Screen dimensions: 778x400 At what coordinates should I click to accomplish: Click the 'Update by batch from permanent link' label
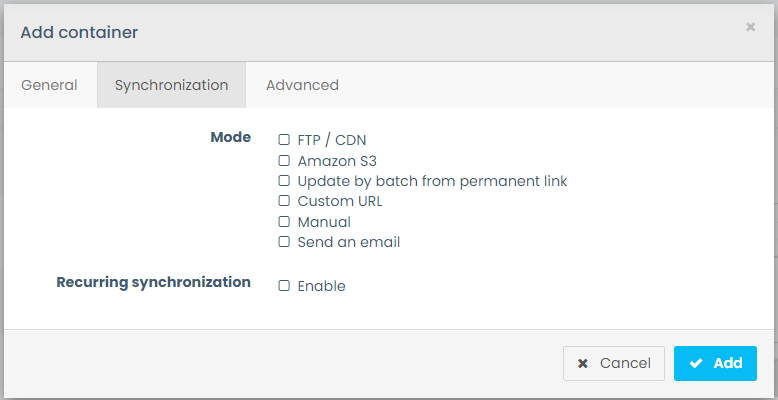[x=432, y=181]
